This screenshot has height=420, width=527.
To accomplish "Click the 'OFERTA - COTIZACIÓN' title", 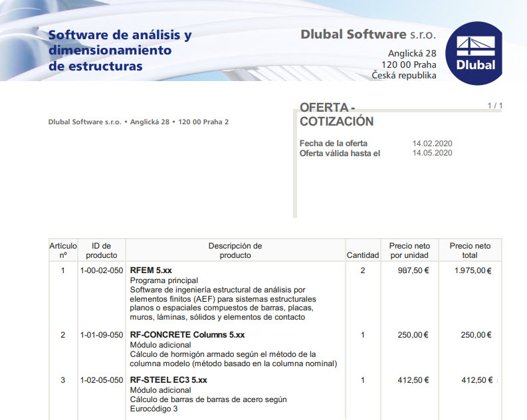I will point(336,114).
